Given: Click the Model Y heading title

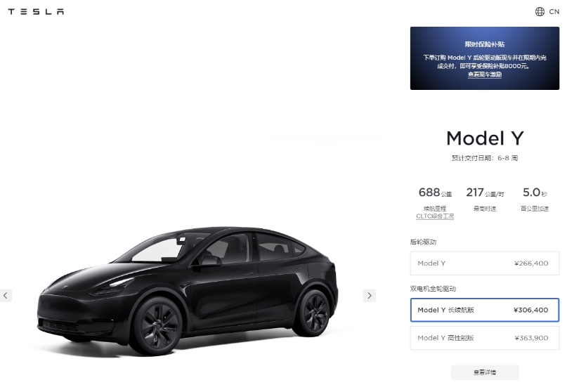Looking at the screenshot, I should click(485, 138).
